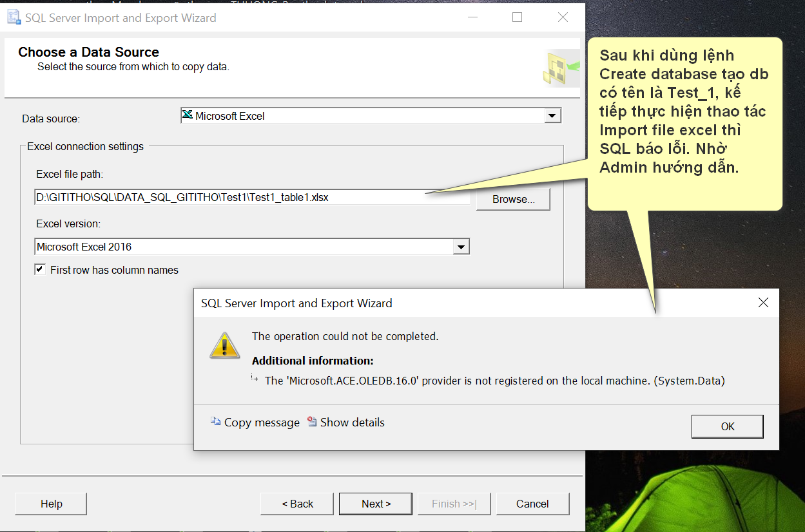Uncheck First row has column names

click(40, 269)
